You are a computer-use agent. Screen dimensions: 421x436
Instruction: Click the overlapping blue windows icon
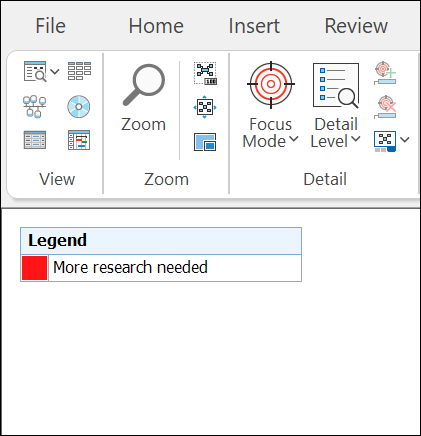point(205,142)
